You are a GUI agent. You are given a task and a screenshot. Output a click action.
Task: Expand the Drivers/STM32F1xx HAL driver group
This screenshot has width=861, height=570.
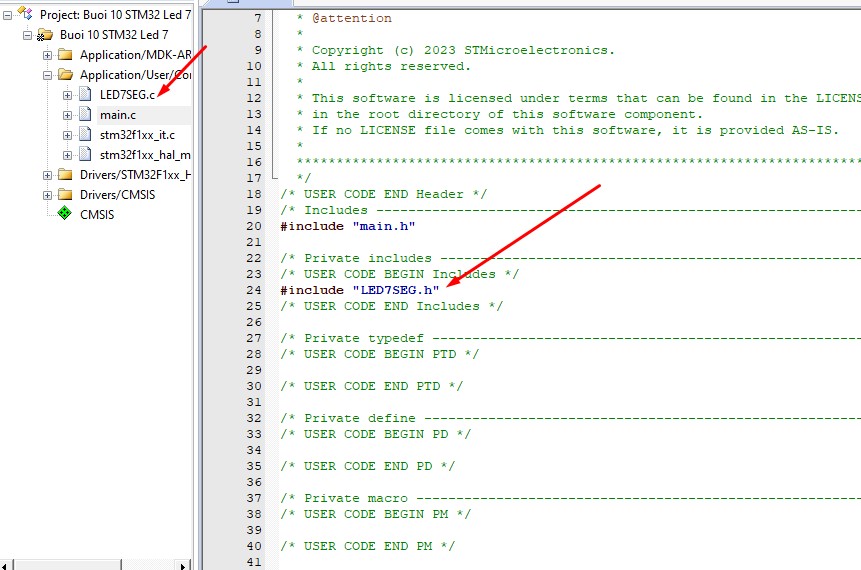(47, 175)
